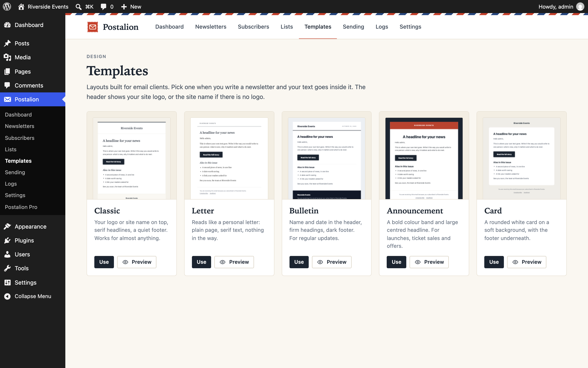Viewport: 588px width, 368px height.
Task: Click the Announcement template thumbnail
Action: click(424, 158)
